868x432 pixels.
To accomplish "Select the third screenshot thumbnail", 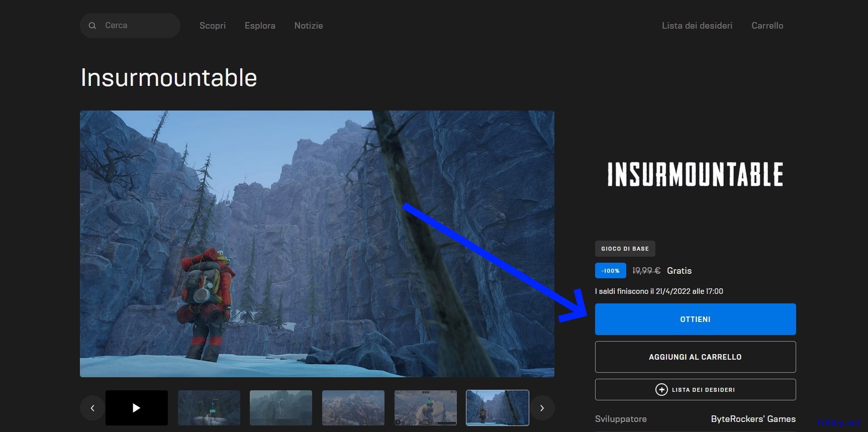I will point(281,408).
